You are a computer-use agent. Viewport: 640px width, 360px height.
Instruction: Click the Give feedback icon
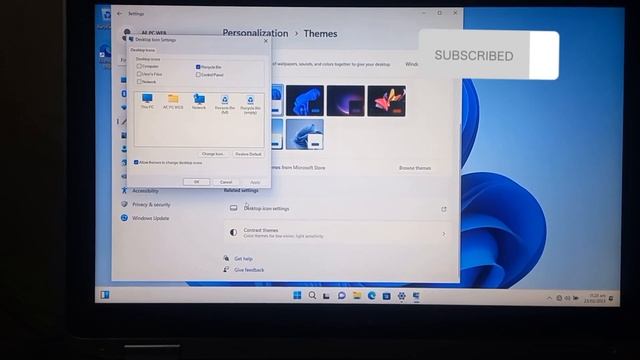[227, 269]
